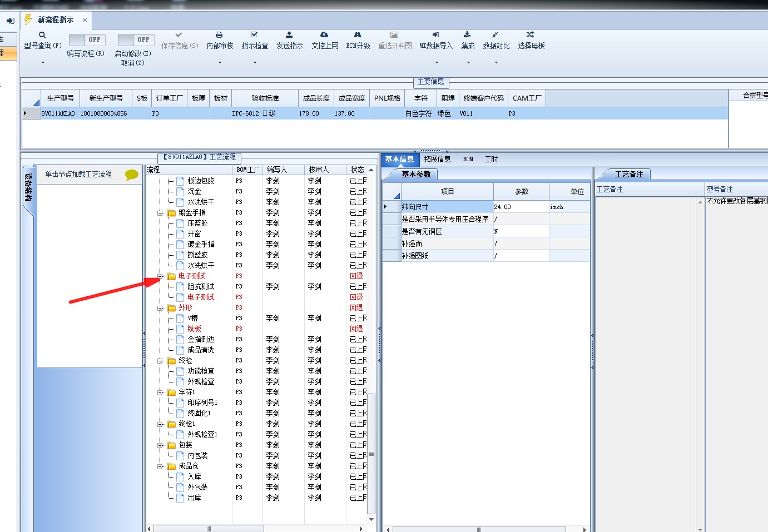
Task: Click the 阻抗测试 document icon
Action: pos(180,287)
